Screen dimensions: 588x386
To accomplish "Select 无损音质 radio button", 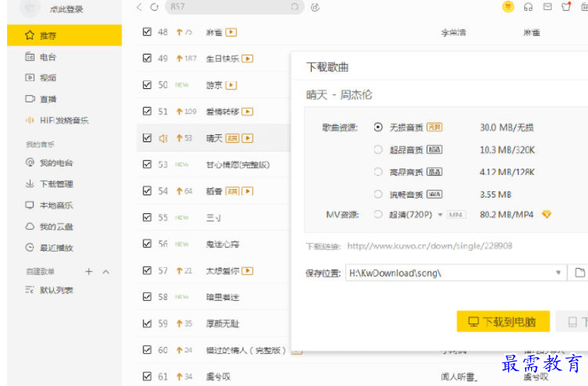I will [378, 127].
